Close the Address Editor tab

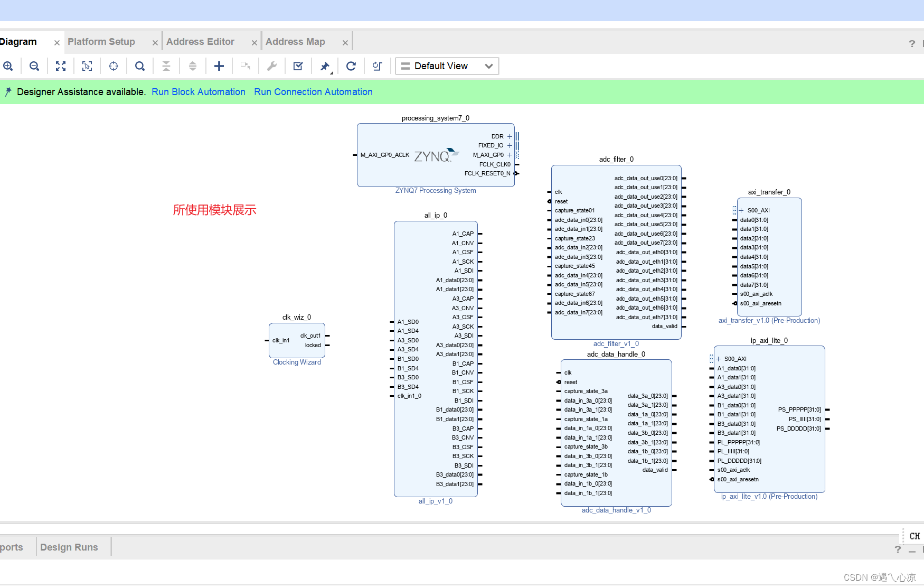[254, 43]
